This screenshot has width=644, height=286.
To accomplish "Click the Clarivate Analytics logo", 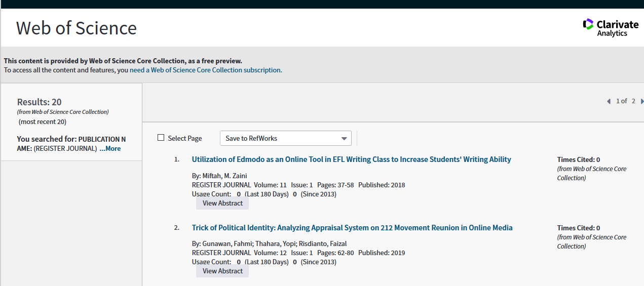I will coord(611,28).
